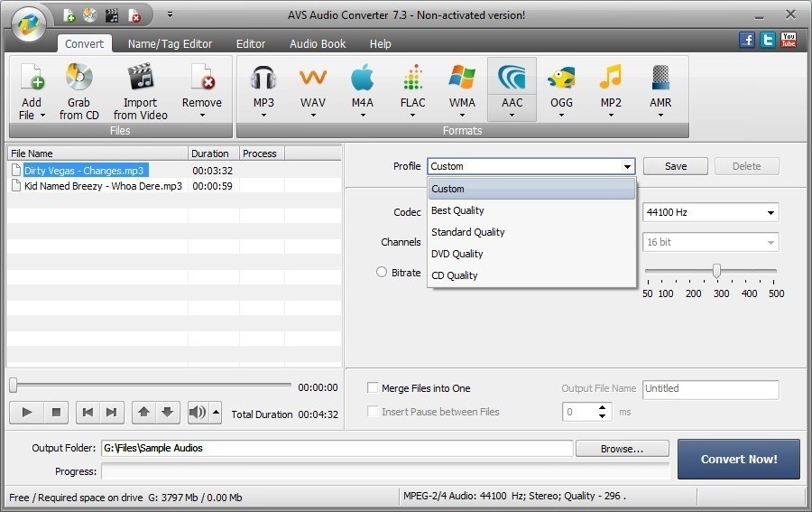The height and width of the screenshot is (512, 812).
Task: Open the Facebook link icon
Action: (747, 40)
